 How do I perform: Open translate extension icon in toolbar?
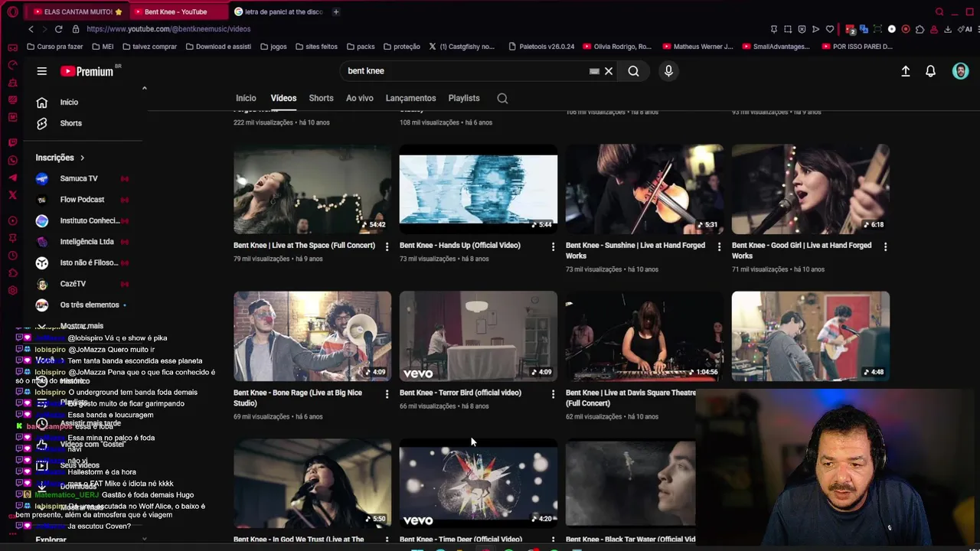point(864,29)
